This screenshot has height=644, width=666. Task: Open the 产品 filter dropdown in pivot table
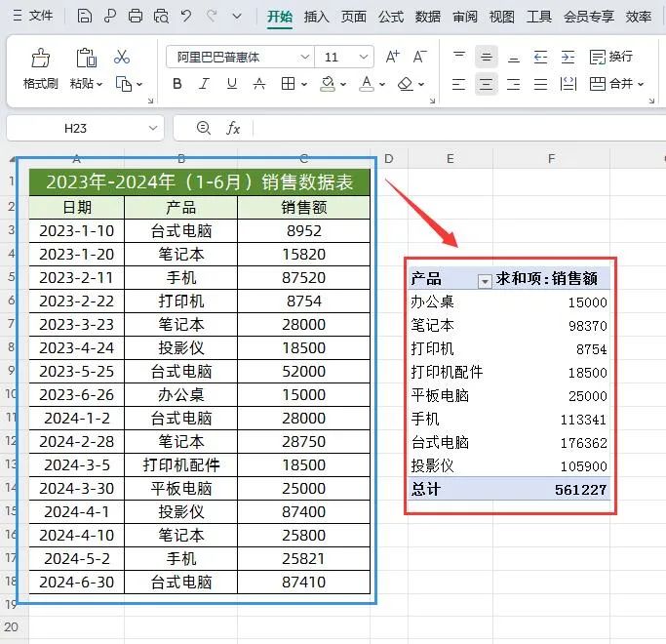coord(484,281)
